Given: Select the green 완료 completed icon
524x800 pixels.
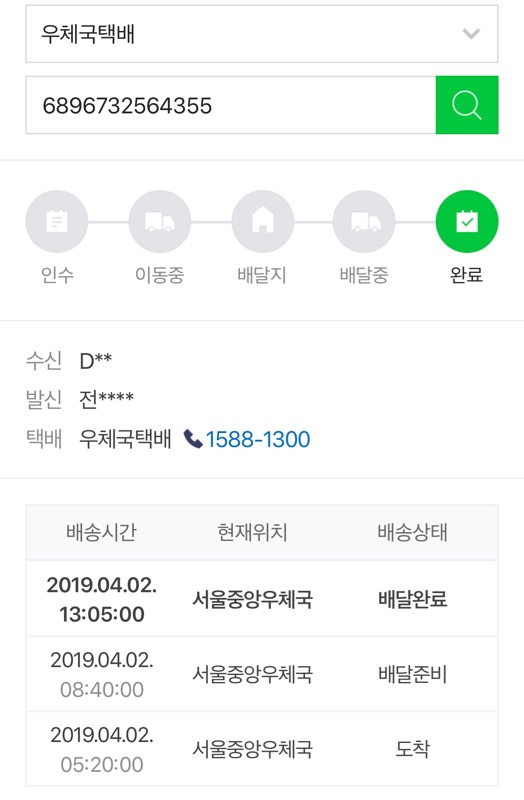Looking at the screenshot, I should click(467, 221).
